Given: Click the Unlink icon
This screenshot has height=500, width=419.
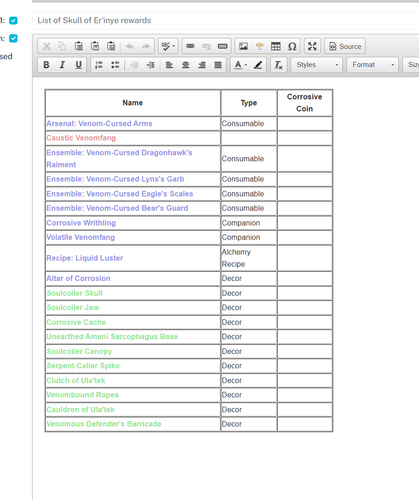Looking at the screenshot, I should pyautogui.click(x=206, y=46).
